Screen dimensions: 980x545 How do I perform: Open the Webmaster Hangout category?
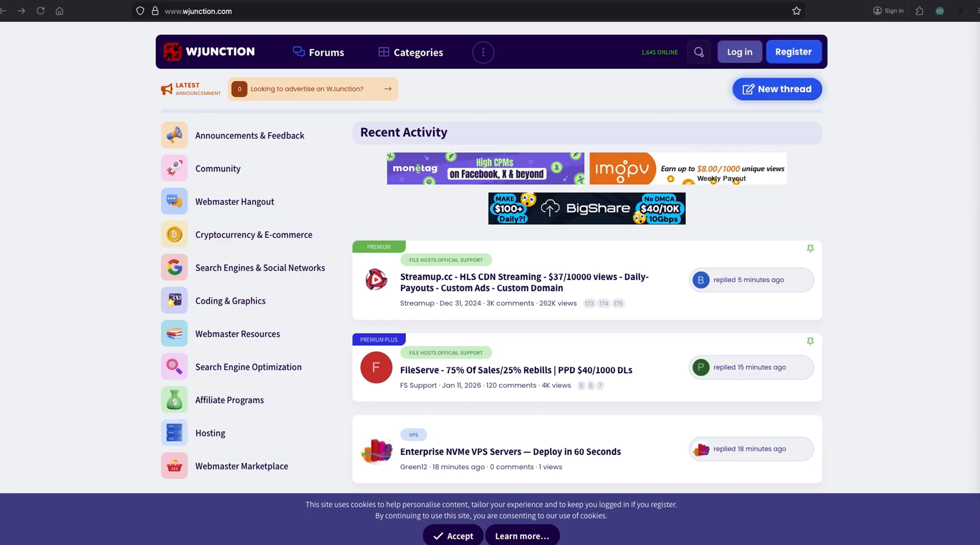pyautogui.click(x=234, y=202)
